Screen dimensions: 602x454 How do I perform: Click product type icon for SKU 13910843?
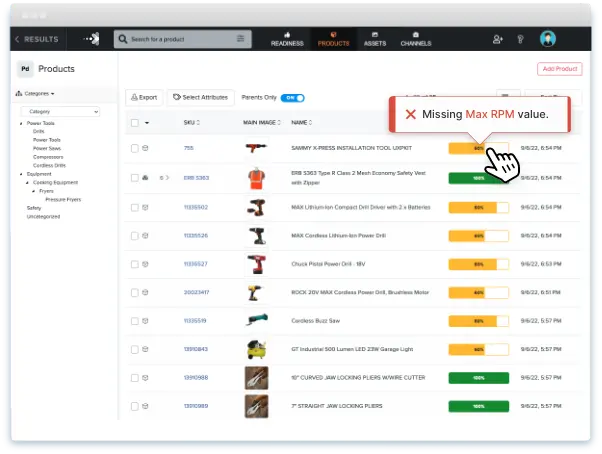coord(145,349)
